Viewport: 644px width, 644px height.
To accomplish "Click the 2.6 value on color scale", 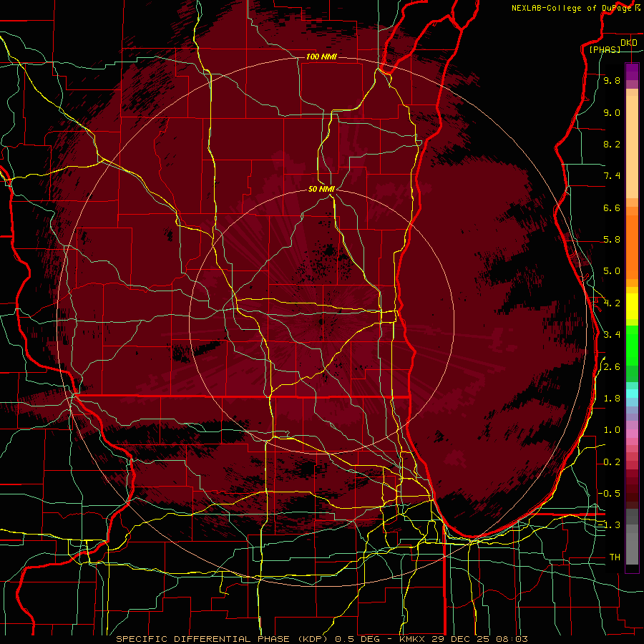I will (x=612, y=367).
